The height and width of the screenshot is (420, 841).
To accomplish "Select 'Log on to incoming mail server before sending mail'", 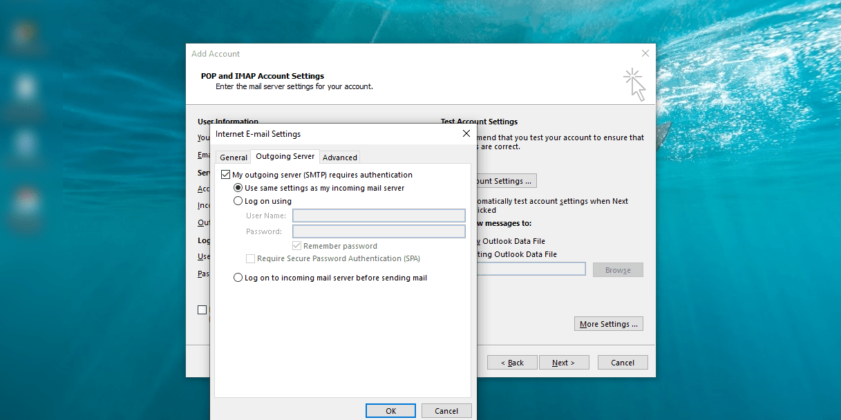I will 238,278.
